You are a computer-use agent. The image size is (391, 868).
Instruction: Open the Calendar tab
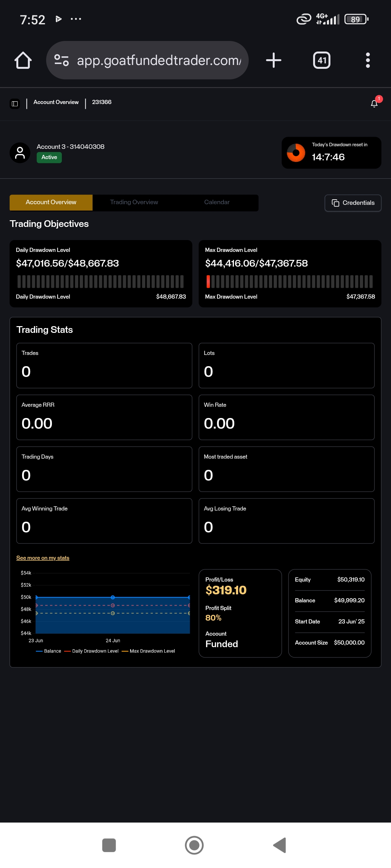coord(217,202)
